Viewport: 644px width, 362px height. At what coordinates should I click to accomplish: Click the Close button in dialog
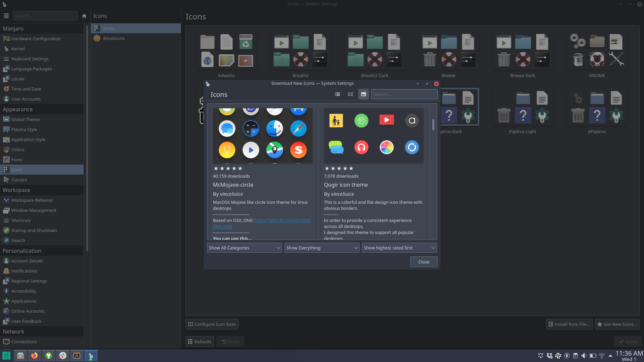[x=424, y=262]
